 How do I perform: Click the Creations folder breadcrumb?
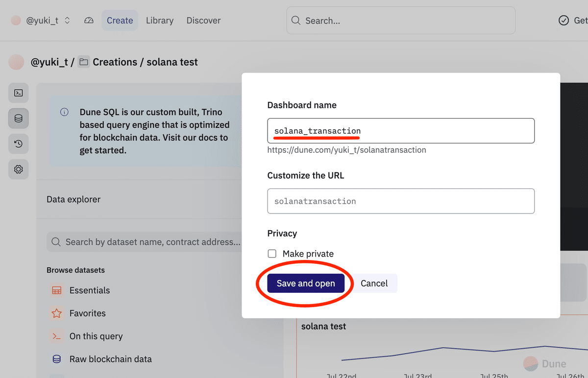tap(108, 62)
